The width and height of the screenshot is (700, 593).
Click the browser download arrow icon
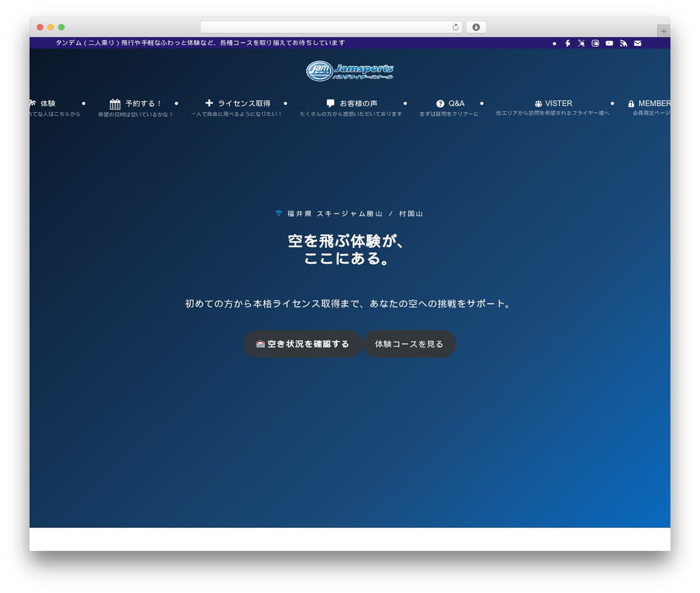tap(476, 27)
